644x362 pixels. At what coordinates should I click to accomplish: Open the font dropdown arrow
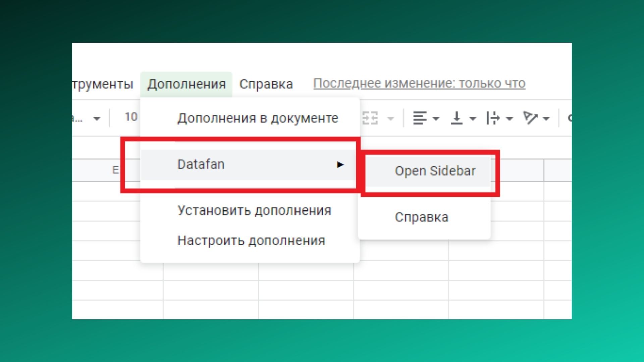97,118
